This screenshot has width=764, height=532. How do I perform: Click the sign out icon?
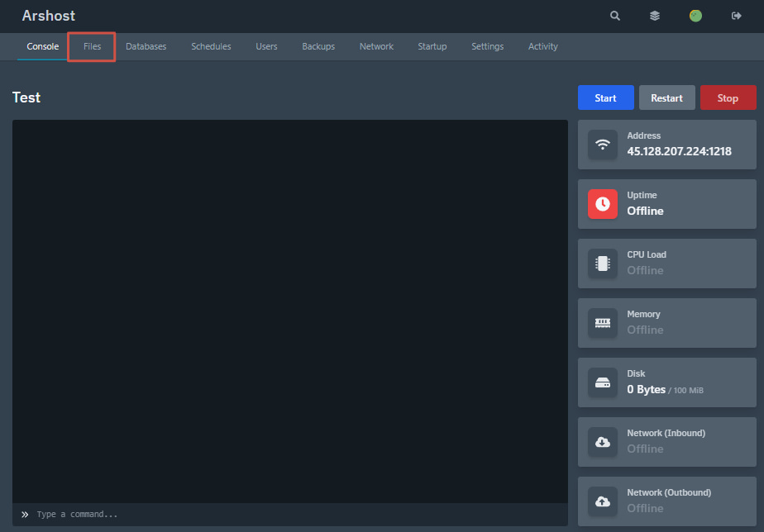(736, 16)
